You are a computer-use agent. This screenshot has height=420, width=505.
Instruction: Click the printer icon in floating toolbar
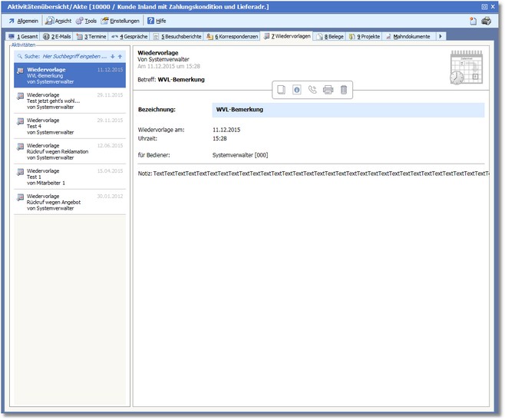point(328,90)
